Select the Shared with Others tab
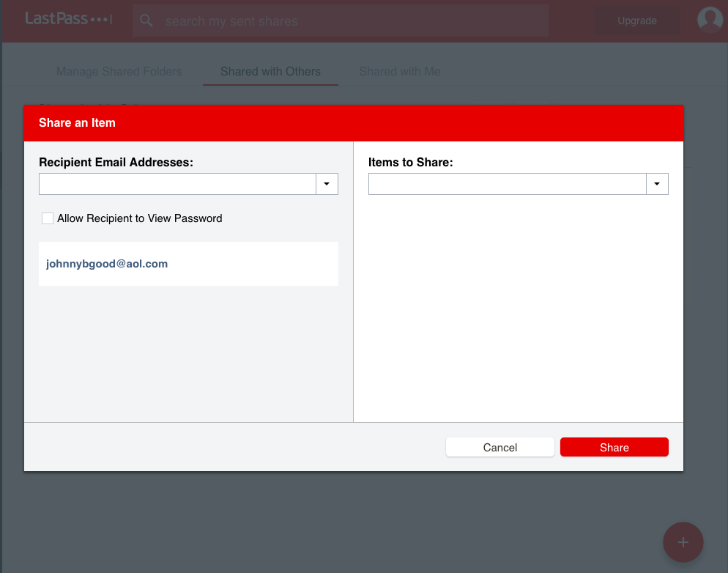 point(270,71)
